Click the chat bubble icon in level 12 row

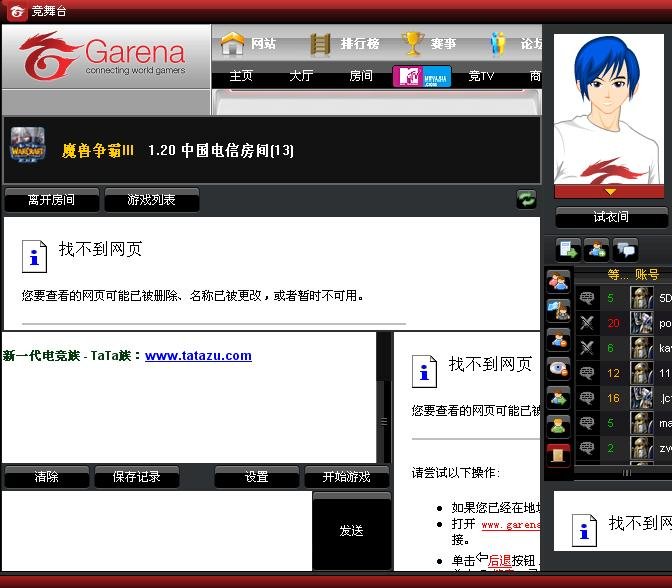(587, 373)
